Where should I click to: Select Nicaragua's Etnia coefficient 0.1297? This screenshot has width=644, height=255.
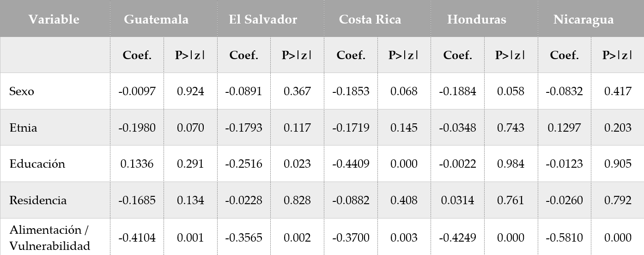click(564, 127)
